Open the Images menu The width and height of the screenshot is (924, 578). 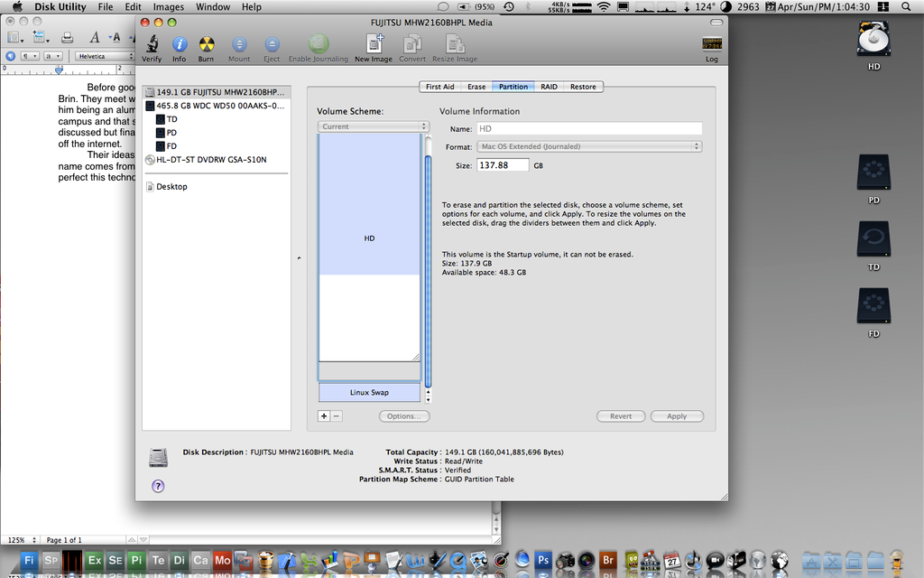coord(168,6)
